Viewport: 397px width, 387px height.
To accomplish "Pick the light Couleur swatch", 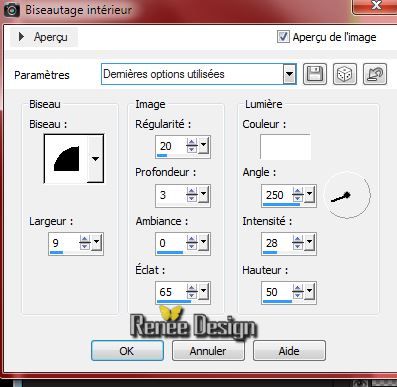I will click(x=285, y=147).
